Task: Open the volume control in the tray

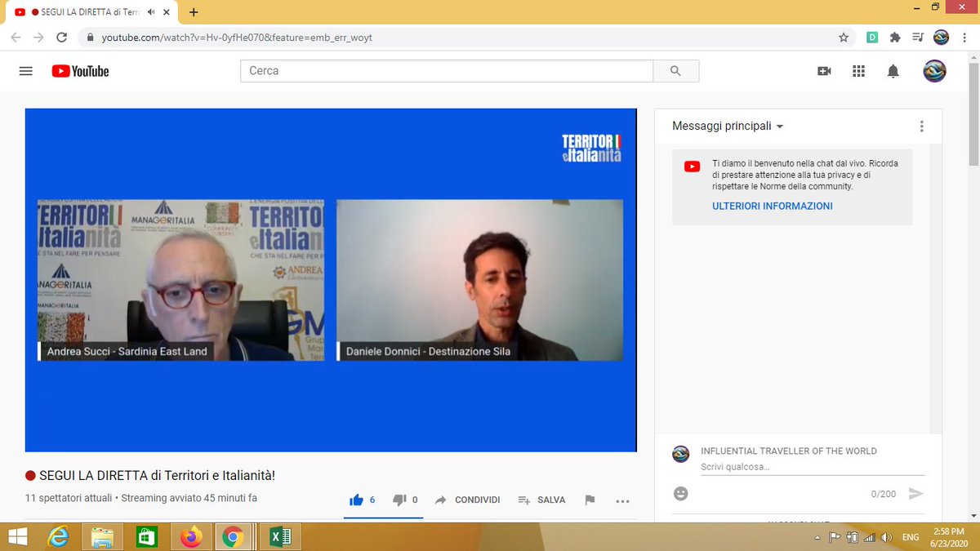Action: coord(886,538)
